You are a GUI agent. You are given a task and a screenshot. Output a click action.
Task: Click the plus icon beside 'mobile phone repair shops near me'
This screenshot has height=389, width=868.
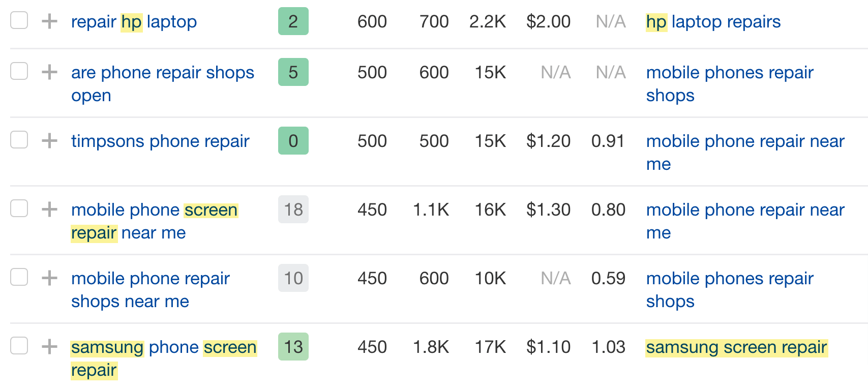tap(49, 278)
